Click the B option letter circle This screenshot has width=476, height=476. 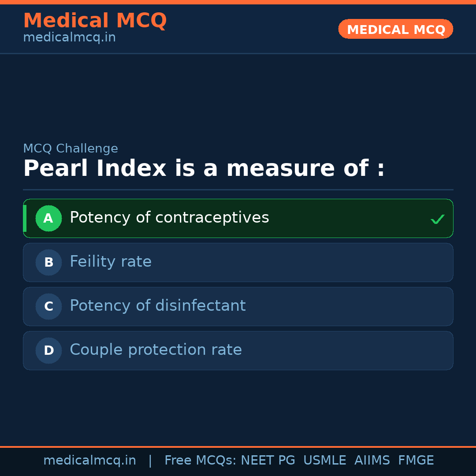click(x=48, y=262)
